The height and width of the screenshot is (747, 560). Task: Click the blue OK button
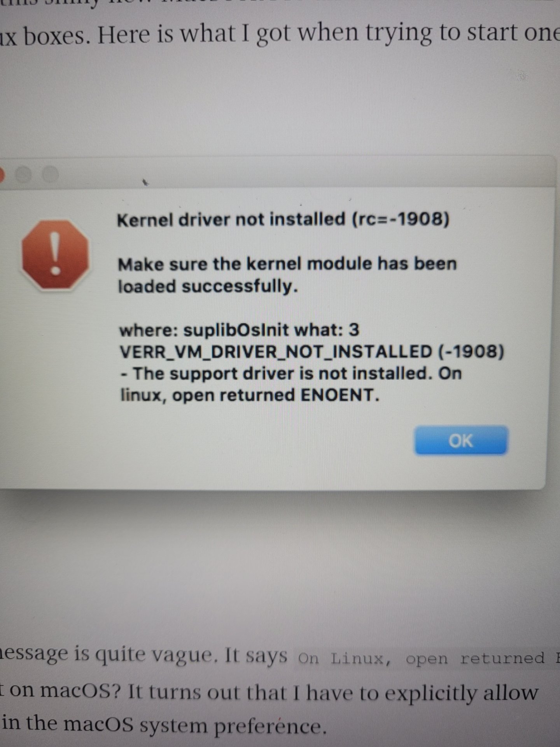click(x=461, y=441)
